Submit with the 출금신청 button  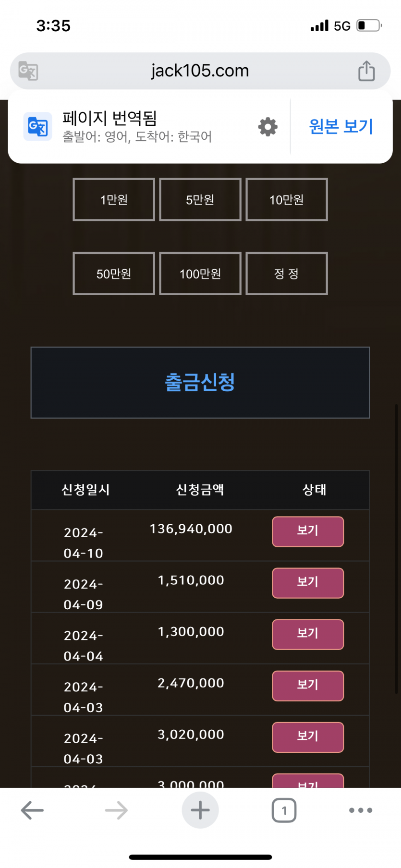tap(200, 383)
